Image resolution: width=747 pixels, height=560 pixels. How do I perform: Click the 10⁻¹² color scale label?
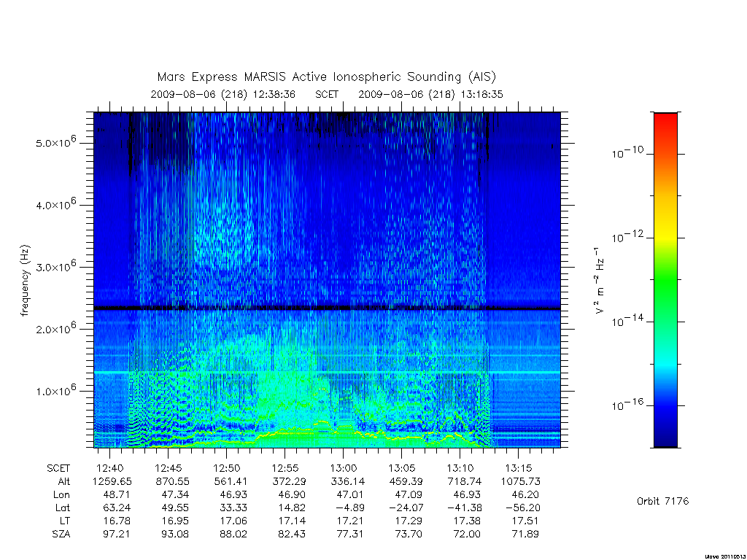coord(627,236)
